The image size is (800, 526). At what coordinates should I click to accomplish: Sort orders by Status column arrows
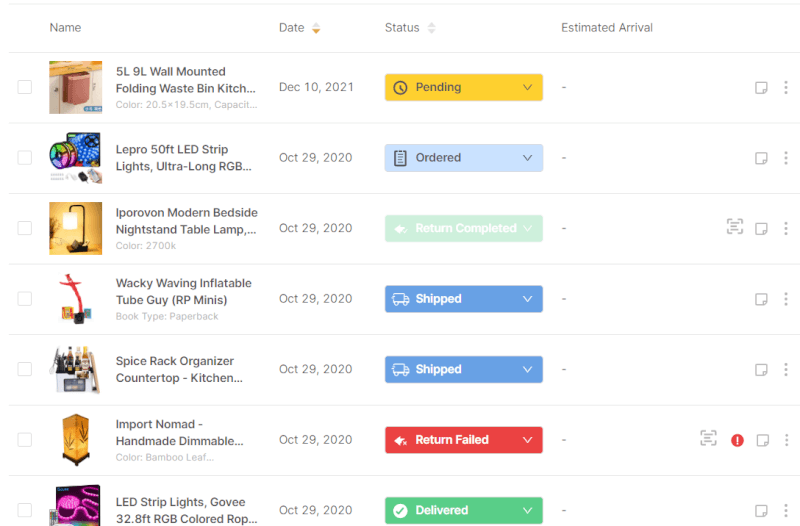tap(432, 28)
